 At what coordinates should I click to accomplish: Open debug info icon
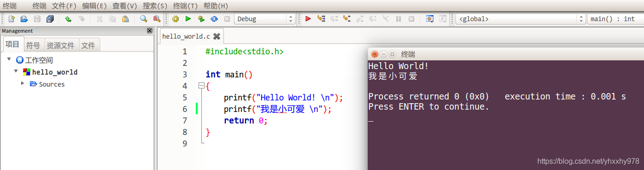tap(443, 19)
